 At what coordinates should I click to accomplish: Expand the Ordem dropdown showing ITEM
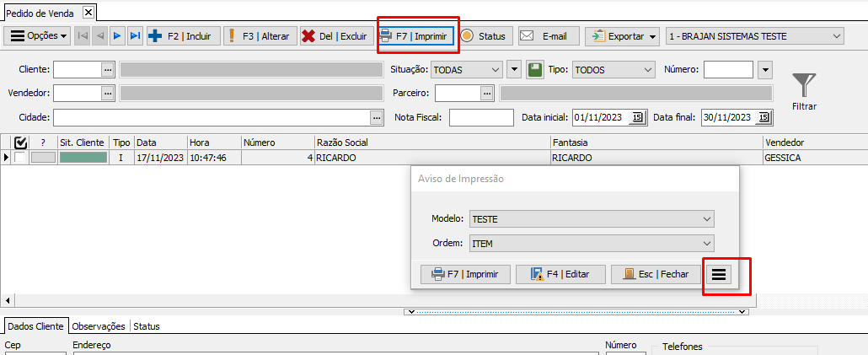click(x=706, y=244)
